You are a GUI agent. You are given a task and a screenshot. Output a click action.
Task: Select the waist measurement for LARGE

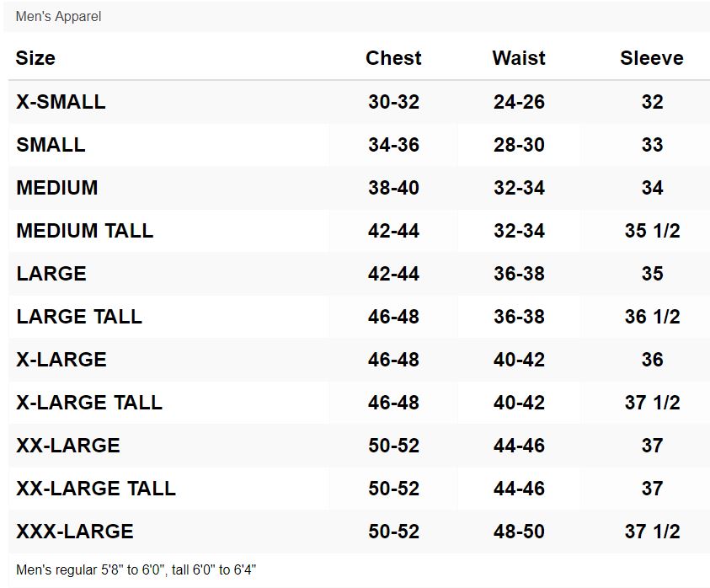pos(519,274)
